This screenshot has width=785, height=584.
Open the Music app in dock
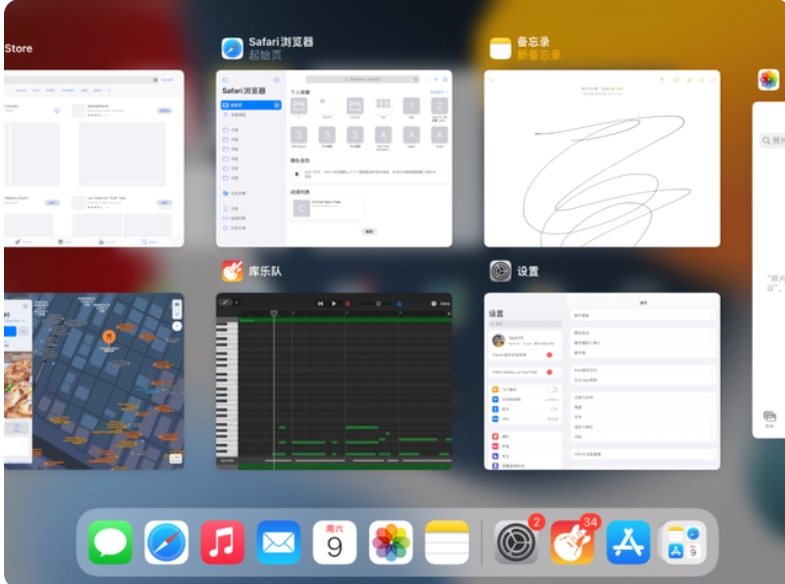[x=222, y=542]
